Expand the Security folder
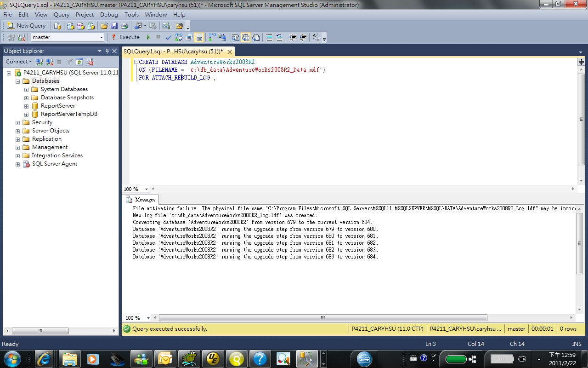The image size is (588, 368). tap(17, 122)
